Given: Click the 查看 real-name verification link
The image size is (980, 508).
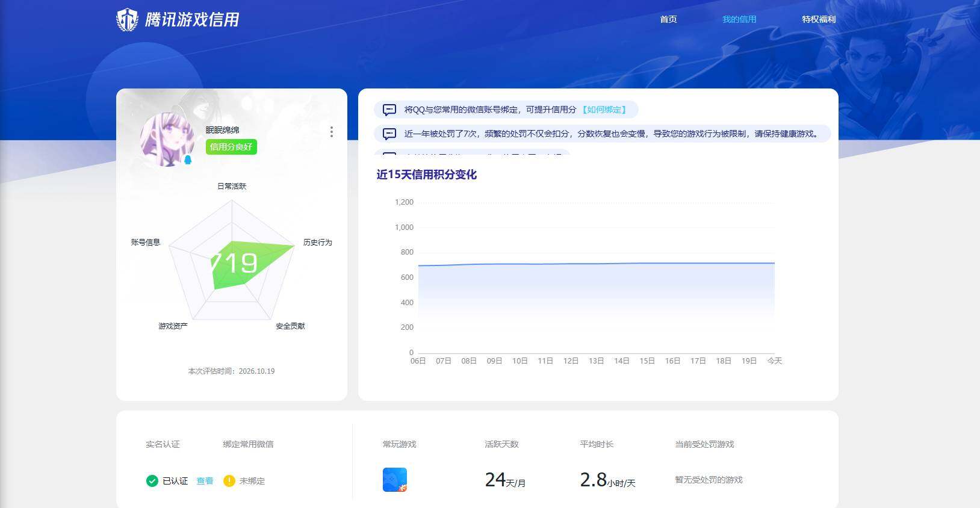Looking at the screenshot, I should click(205, 481).
